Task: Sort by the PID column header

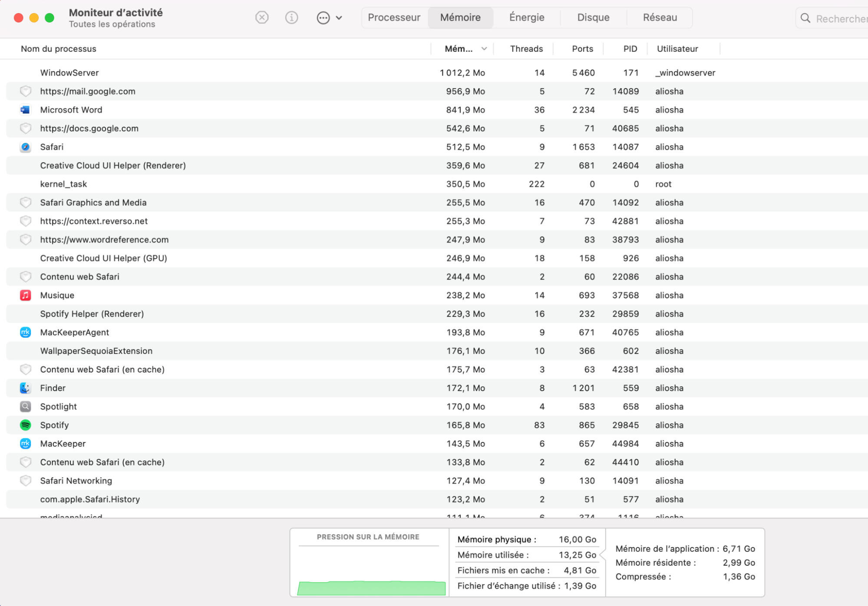Action: pos(630,49)
